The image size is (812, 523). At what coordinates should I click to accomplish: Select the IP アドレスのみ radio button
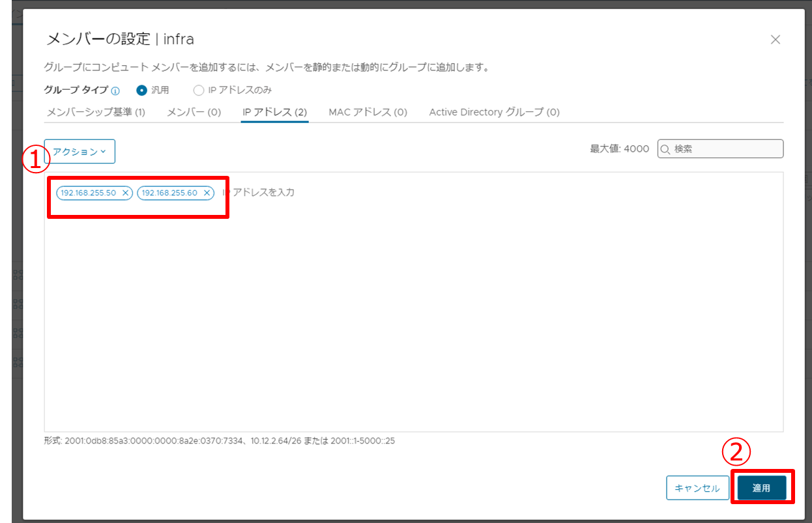(199, 90)
